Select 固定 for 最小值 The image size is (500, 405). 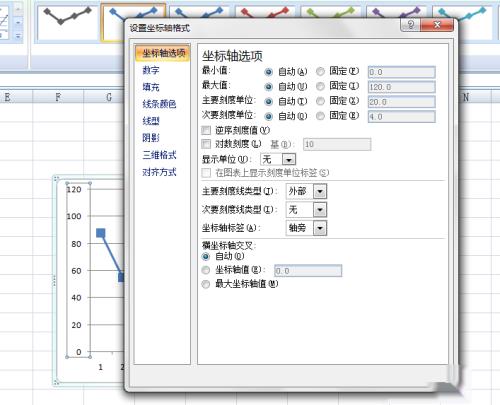click(320, 71)
